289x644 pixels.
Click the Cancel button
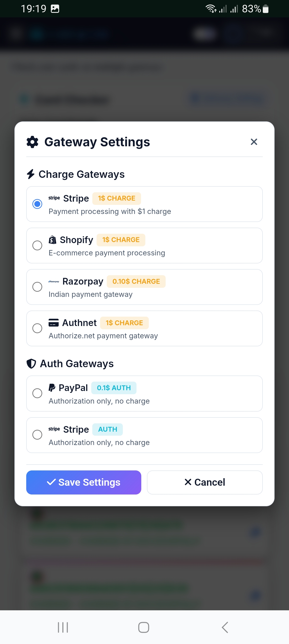point(205,482)
